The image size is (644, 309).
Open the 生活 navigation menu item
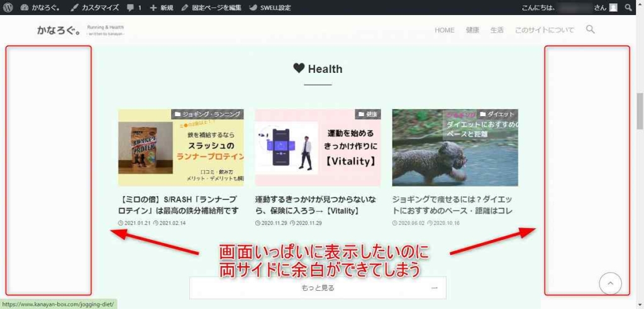(x=497, y=30)
